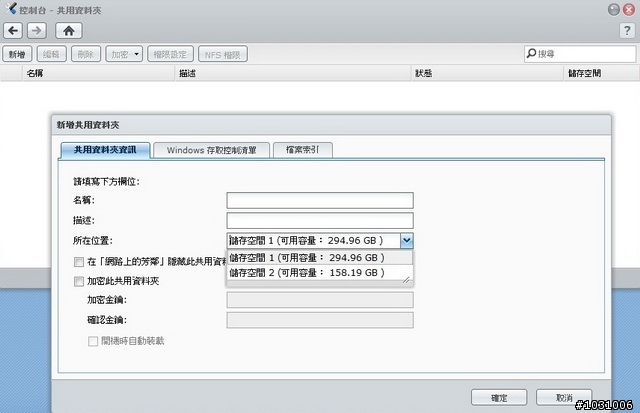Tick the 開機時自動裝載 checkbox
The image size is (640, 413).
pos(93,341)
